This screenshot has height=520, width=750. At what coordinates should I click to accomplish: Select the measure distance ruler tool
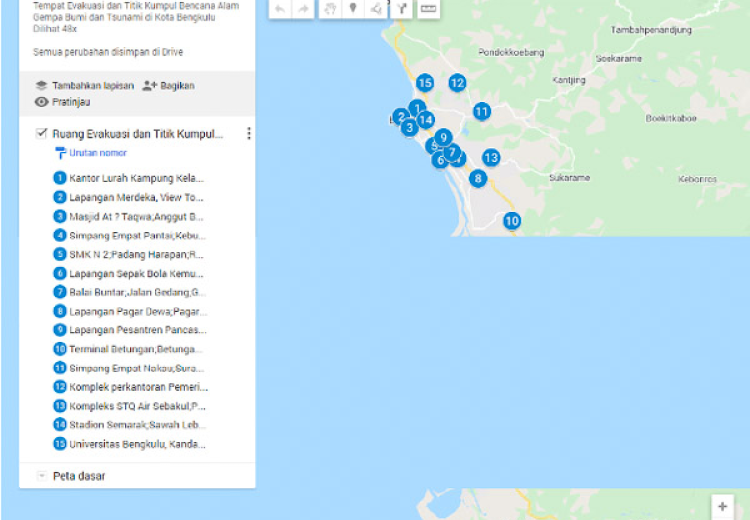428,9
